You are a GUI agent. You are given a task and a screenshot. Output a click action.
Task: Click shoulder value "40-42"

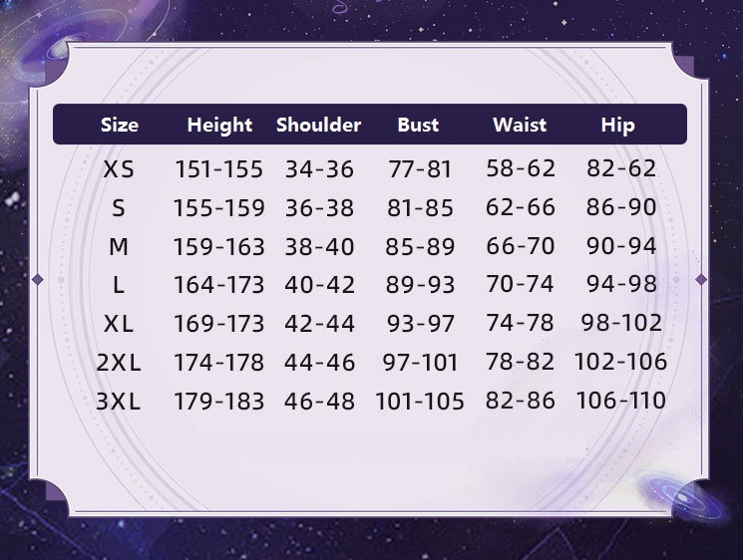(x=319, y=285)
